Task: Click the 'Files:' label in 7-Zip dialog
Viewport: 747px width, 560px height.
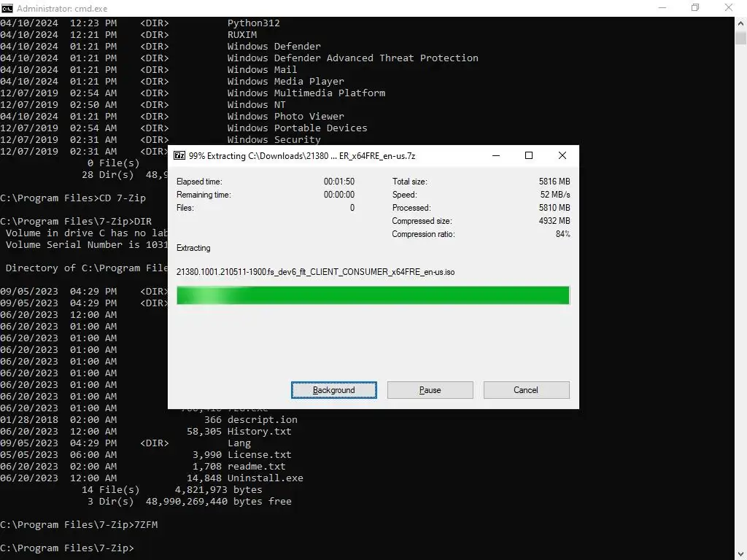Action: (x=185, y=208)
